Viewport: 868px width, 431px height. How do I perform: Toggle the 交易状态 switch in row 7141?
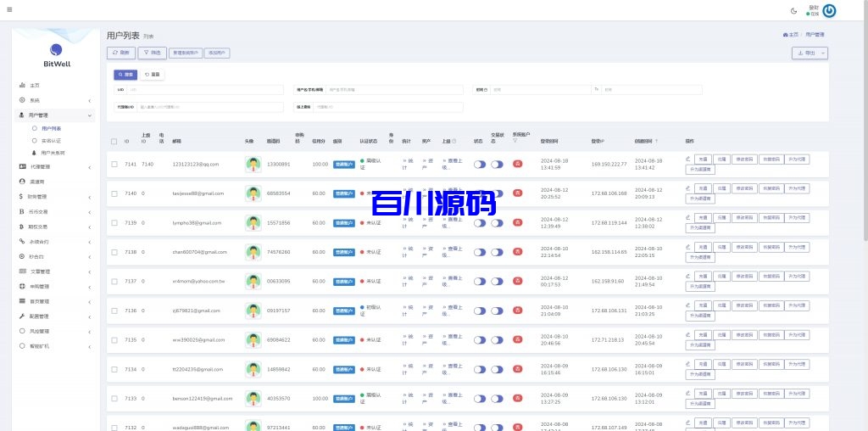click(x=497, y=165)
